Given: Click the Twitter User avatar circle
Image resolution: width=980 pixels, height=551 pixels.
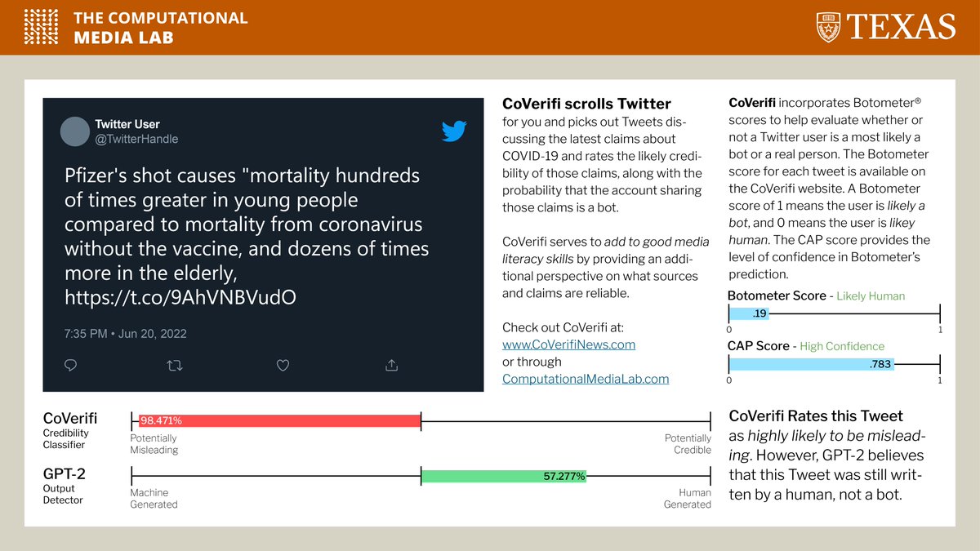Looking at the screenshot, I should tap(74, 131).
